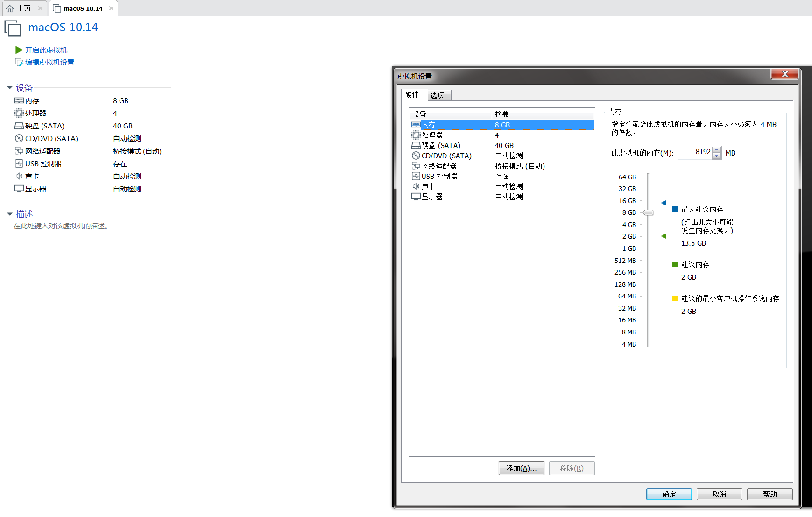Open the 编辑虚拟机设置 link
Viewport: 812px width, 517px height.
tap(49, 62)
